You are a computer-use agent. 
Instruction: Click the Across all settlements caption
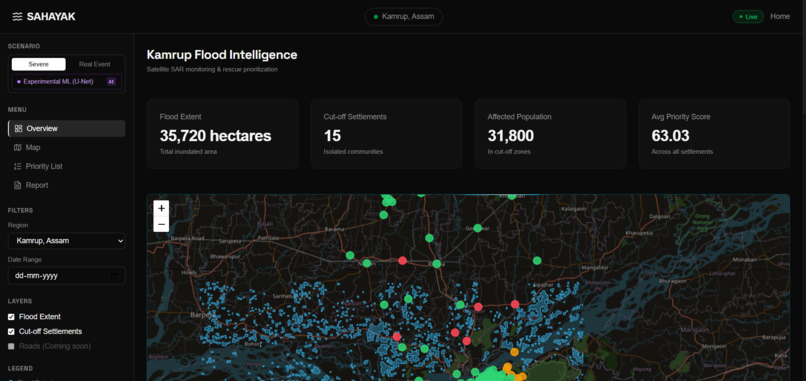[682, 152]
